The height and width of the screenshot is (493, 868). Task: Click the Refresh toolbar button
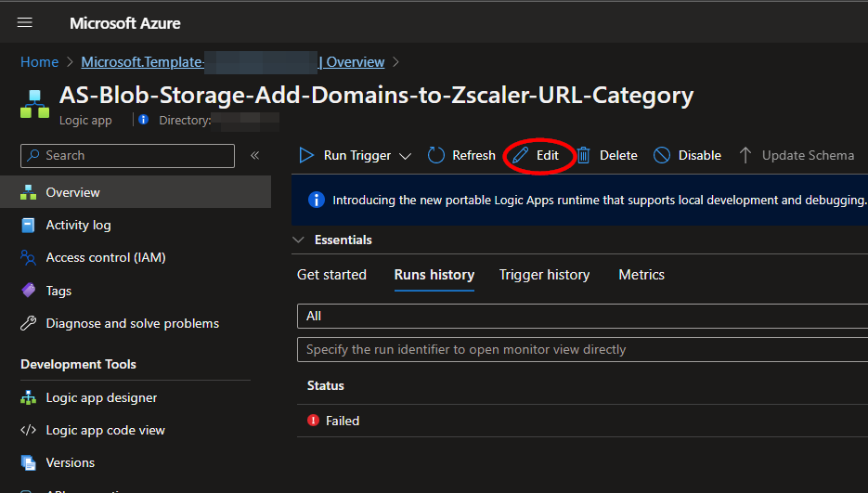(461, 155)
